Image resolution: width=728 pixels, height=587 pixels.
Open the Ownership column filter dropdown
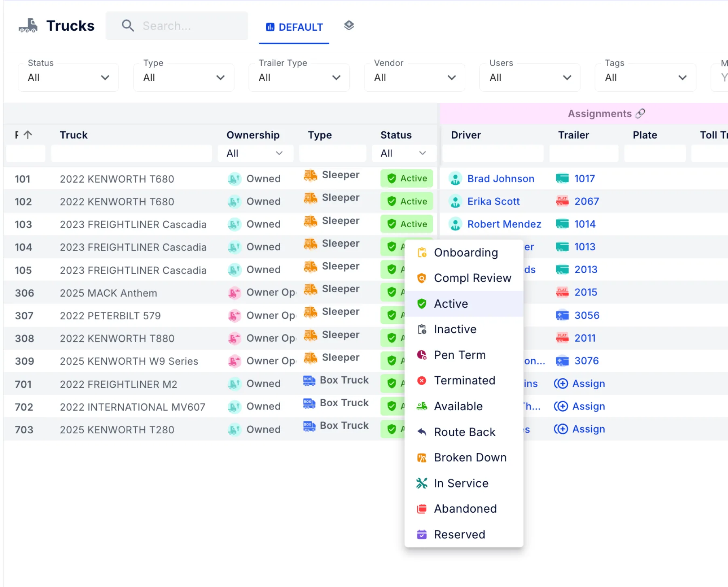click(256, 153)
